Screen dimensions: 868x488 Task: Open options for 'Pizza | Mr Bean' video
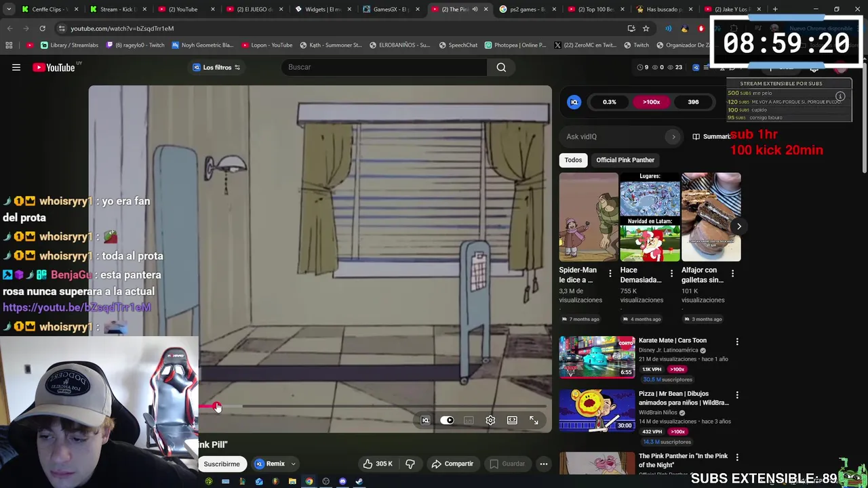[737, 394]
